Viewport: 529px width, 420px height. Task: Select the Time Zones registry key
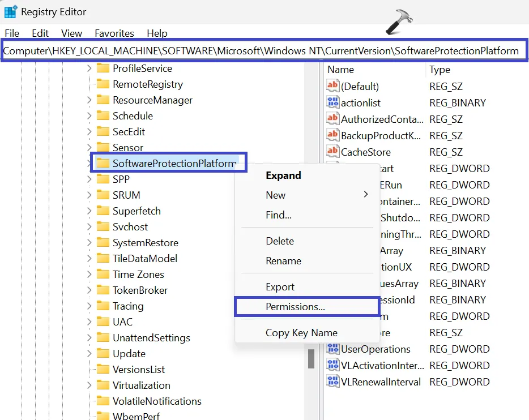point(138,275)
